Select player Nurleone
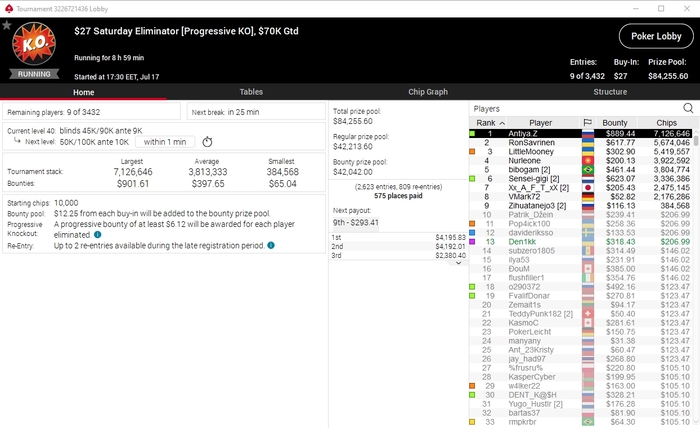This screenshot has width=700, height=428. tap(580, 160)
